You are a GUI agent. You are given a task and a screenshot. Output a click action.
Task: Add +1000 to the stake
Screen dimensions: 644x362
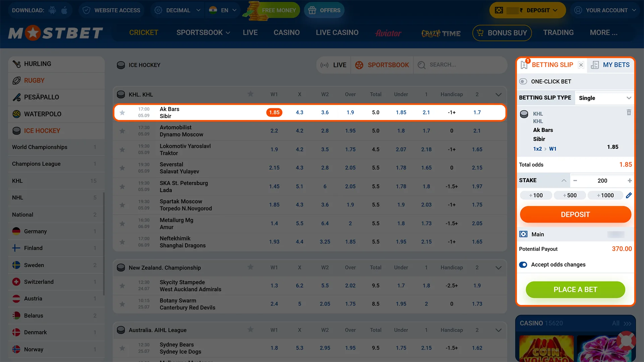(605, 195)
